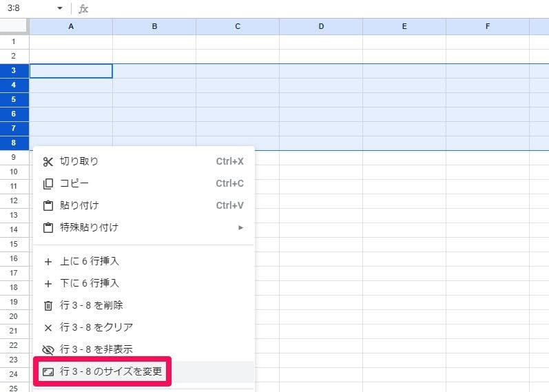Click cell D5
Image resolution: width=549 pixels, height=392 pixels.
321,99
